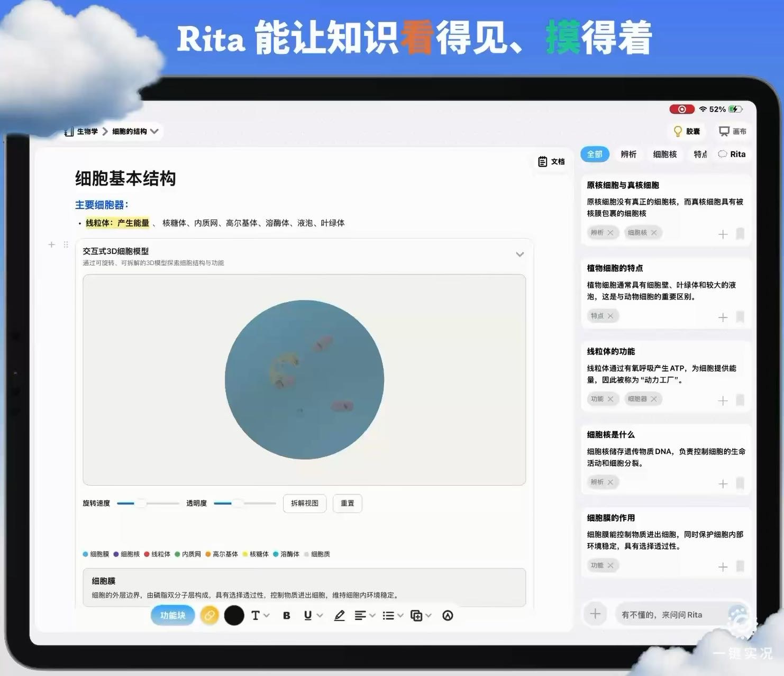784x676 pixels.
Task: Add tag to 植物细胞的特点 card
Action: [x=723, y=317]
